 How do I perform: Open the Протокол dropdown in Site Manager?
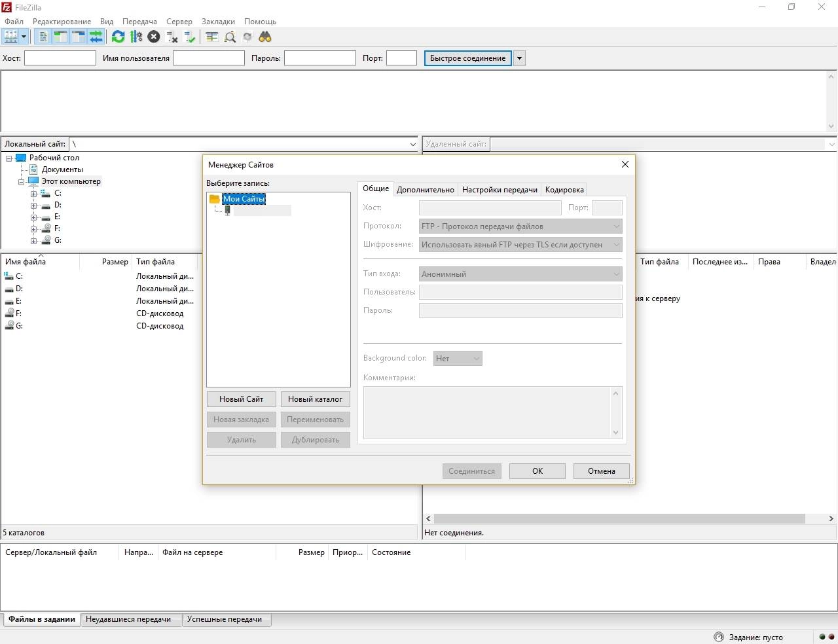(x=520, y=226)
